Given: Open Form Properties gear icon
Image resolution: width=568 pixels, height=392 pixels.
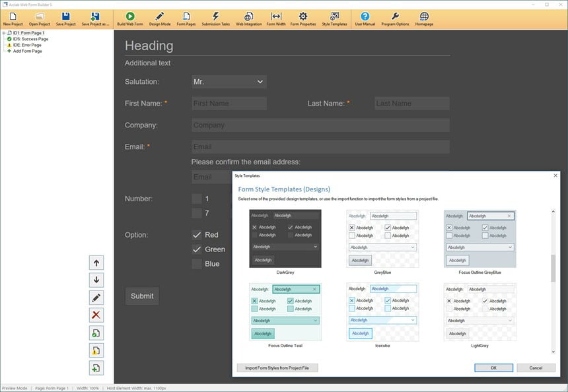Looking at the screenshot, I should 303,19.
